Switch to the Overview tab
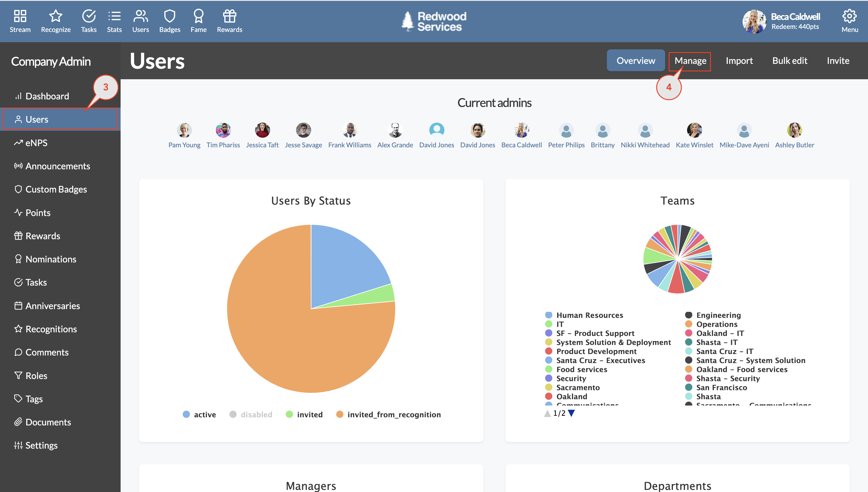 click(x=636, y=61)
